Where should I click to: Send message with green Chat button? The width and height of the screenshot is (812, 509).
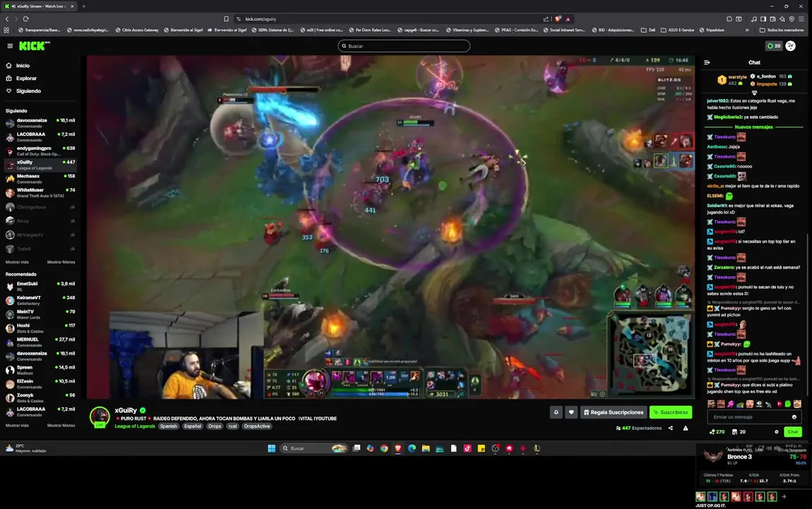click(793, 432)
